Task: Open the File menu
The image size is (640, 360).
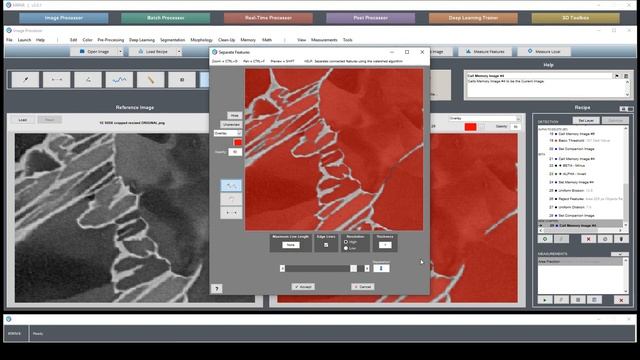Action: coord(9,40)
